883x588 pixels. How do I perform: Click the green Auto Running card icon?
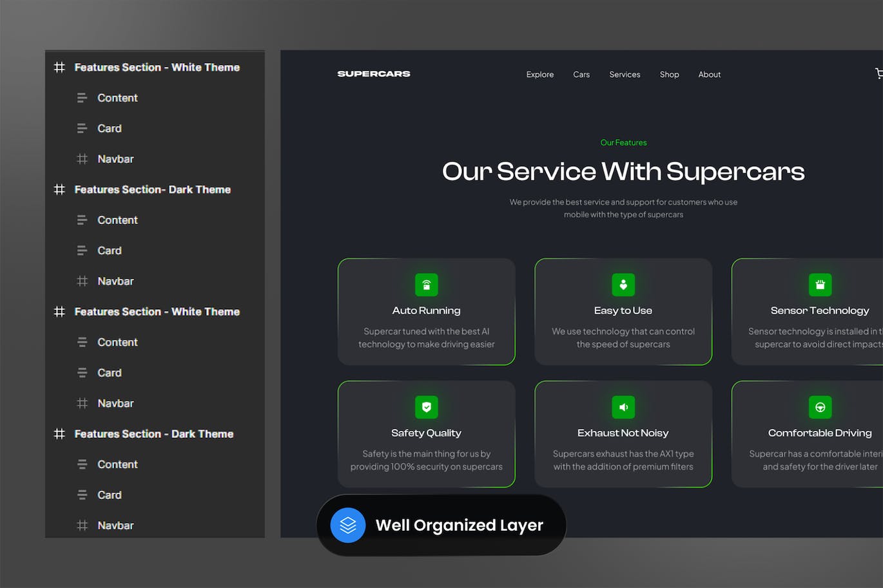click(x=426, y=285)
